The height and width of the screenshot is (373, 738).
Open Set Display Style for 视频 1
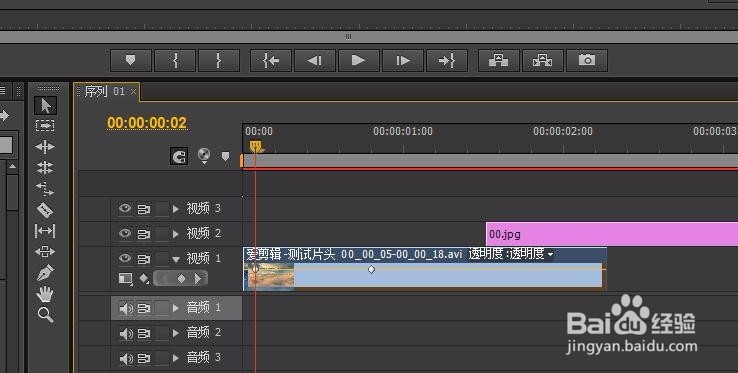125,279
